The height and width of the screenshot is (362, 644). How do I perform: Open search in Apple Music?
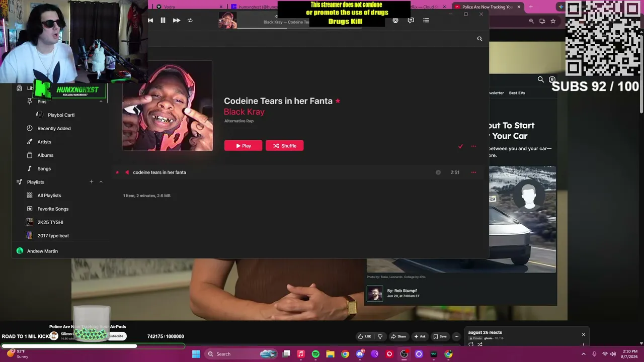pos(479,39)
